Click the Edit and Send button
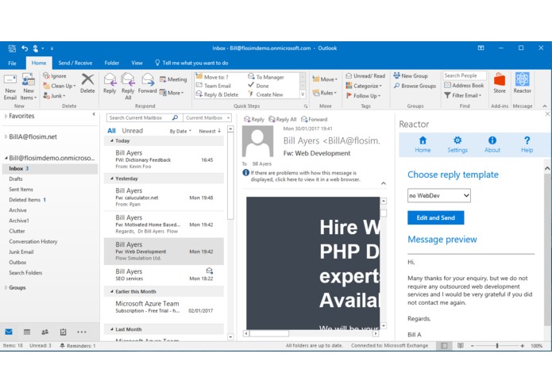Viewport: 552px width, 392px height. 435,217
